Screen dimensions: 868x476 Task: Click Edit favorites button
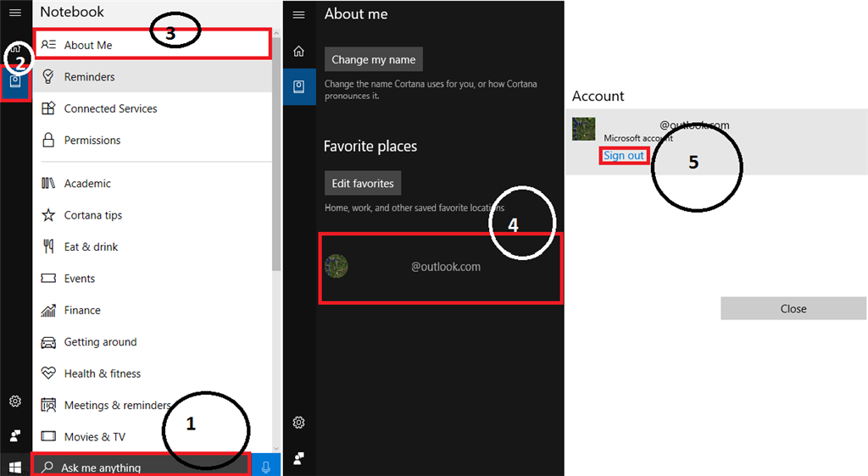pos(363,183)
